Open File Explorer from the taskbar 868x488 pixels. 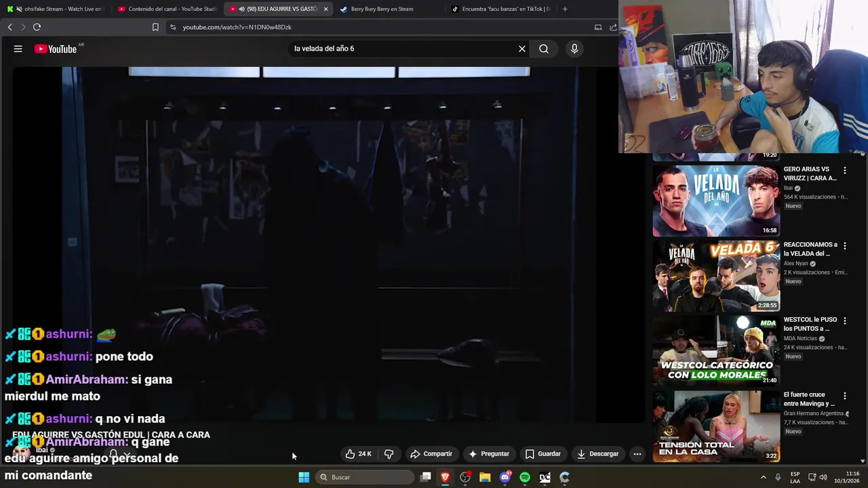[485, 477]
